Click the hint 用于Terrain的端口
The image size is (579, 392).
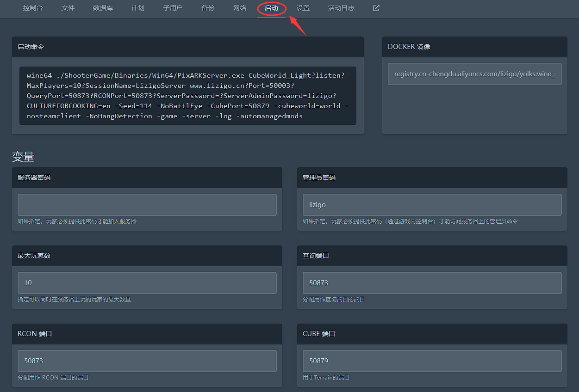coord(326,378)
